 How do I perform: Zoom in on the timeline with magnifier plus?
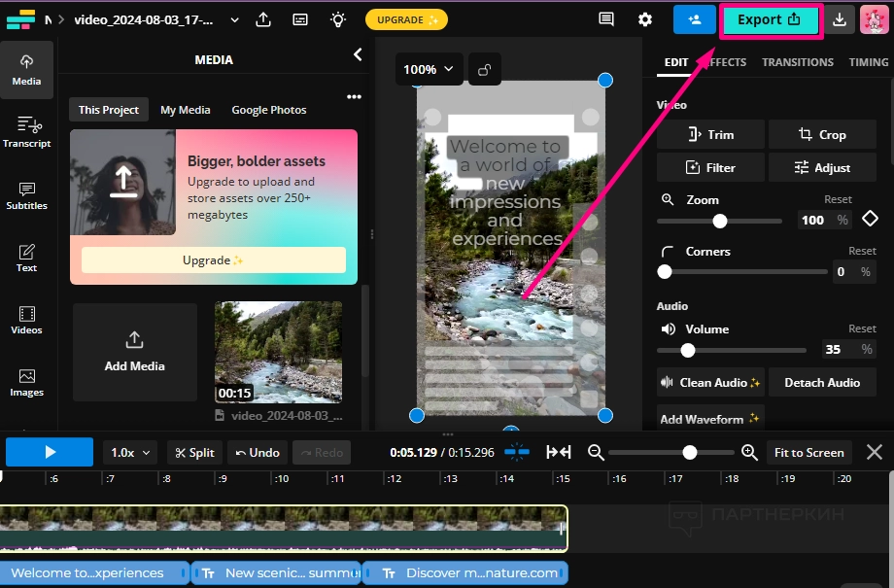point(749,452)
